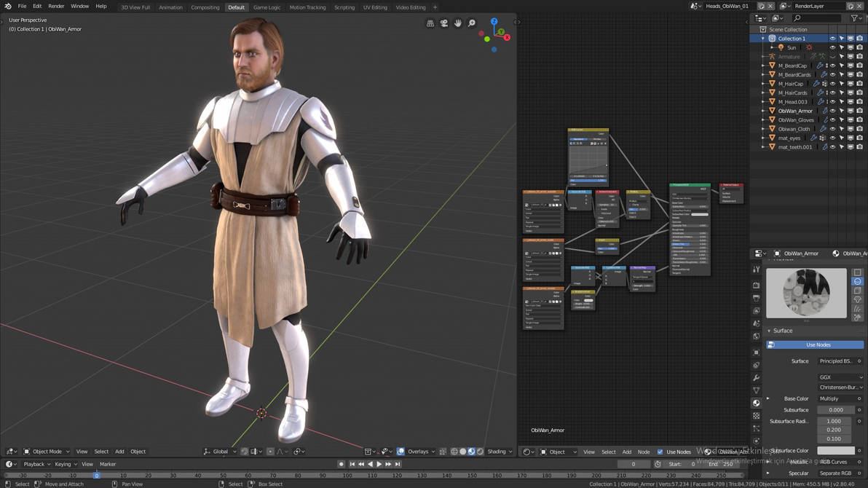Toggle selectability arrow for ObiWan_Gloves
Viewport: 868px width, 488px height.
(x=842, y=119)
